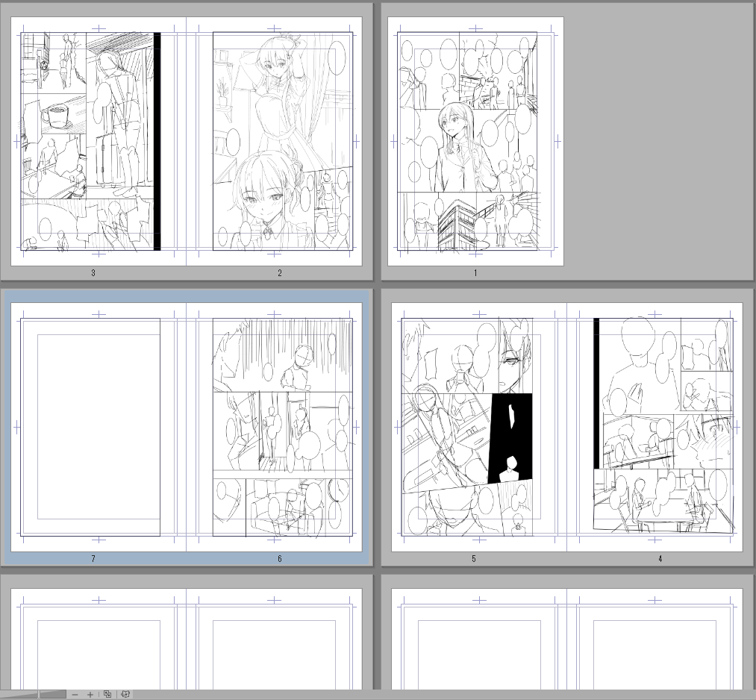Click the open spread page icon
This screenshot has height=700, width=756.
tap(125, 694)
